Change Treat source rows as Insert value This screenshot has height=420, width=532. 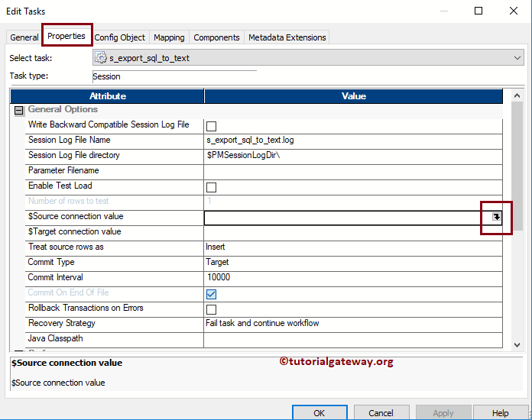pyautogui.click(x=353, y=247)
